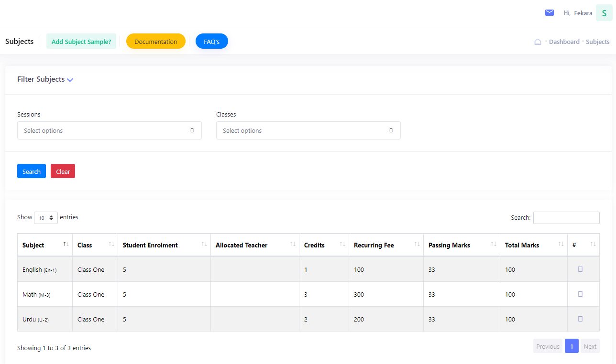Open the mail envelope icon
Screen dimensions: 616x364
coord(549,13)
